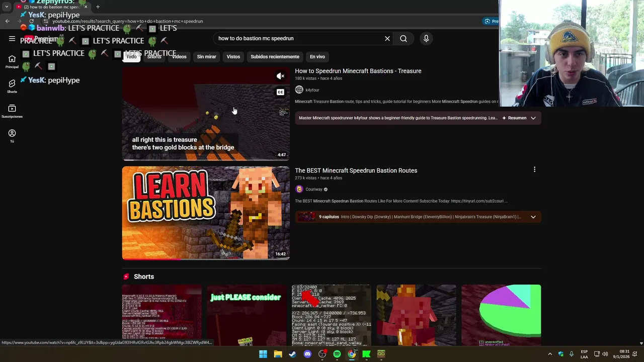Viewport: 644px width, 362px height.
Task: Open k4yfour channel name link
Action: 312,90
